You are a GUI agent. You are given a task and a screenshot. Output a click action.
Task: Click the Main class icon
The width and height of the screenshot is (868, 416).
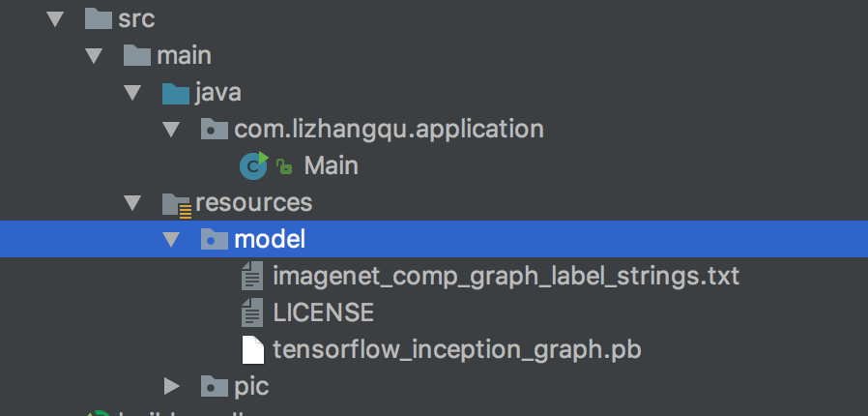coord(255,165)
